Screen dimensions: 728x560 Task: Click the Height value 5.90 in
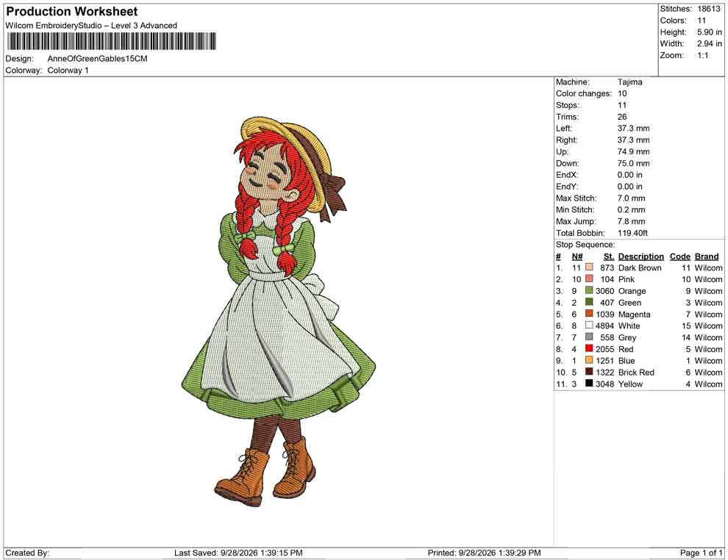(709, 32)
